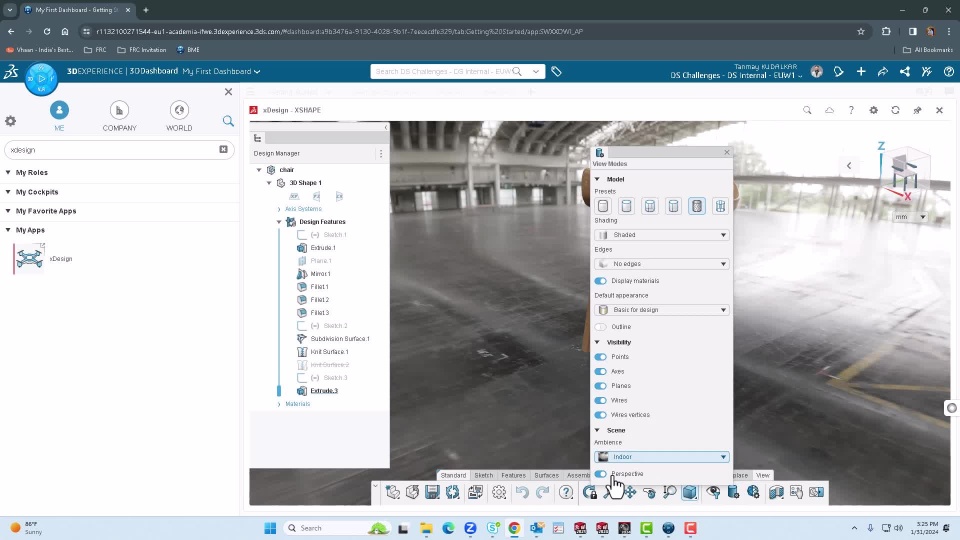
Task: Open the Shading dropdown
Action: tap(662, 235)
